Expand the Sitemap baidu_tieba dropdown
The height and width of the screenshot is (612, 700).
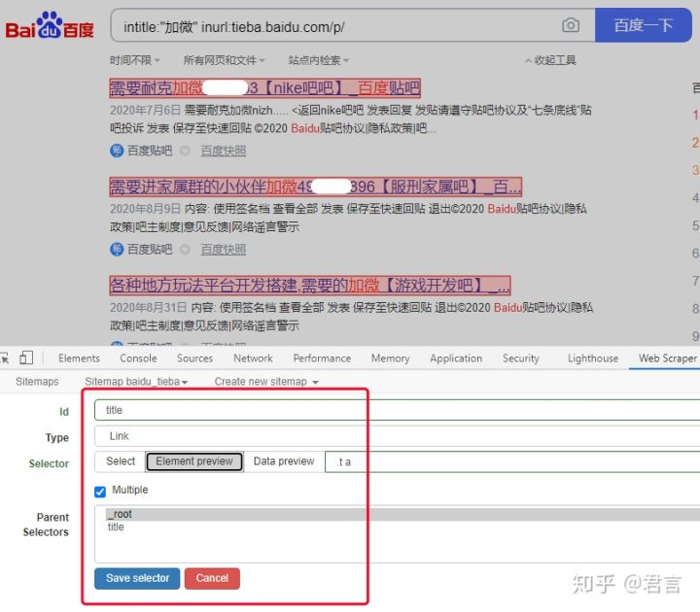pos(136,382)
